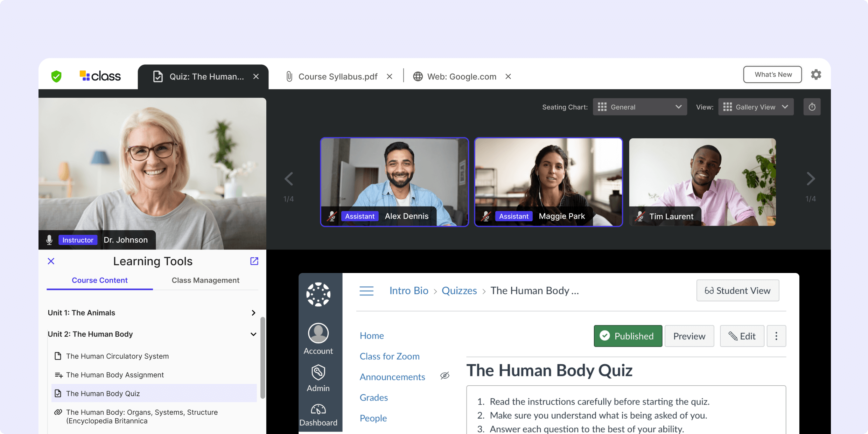This screenshot has height=434, width=868.
Task: Click the gallery view grid icon
Action: (x=728, y=107)
